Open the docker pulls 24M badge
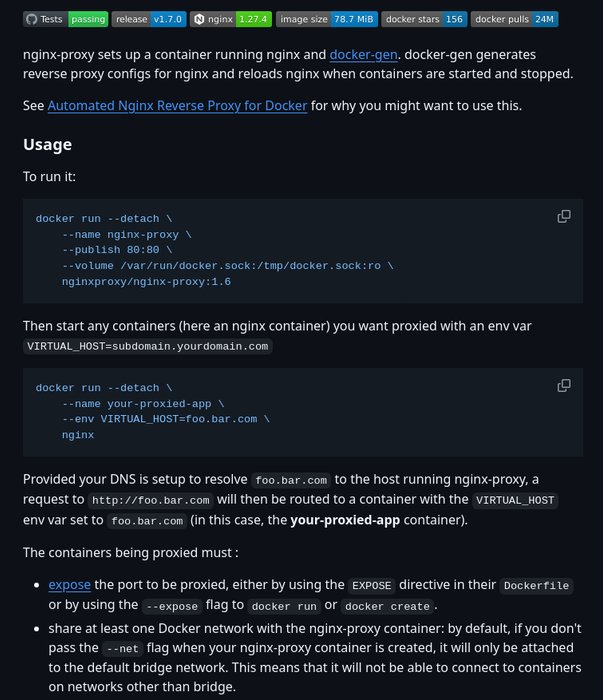The height and width of the screenshot is (700, 603). [x=514, y=19]
